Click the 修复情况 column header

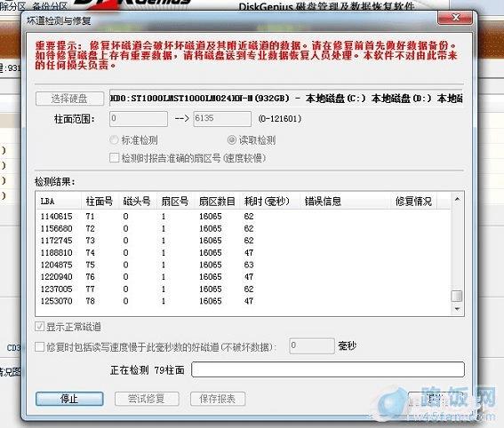point(413,202)
